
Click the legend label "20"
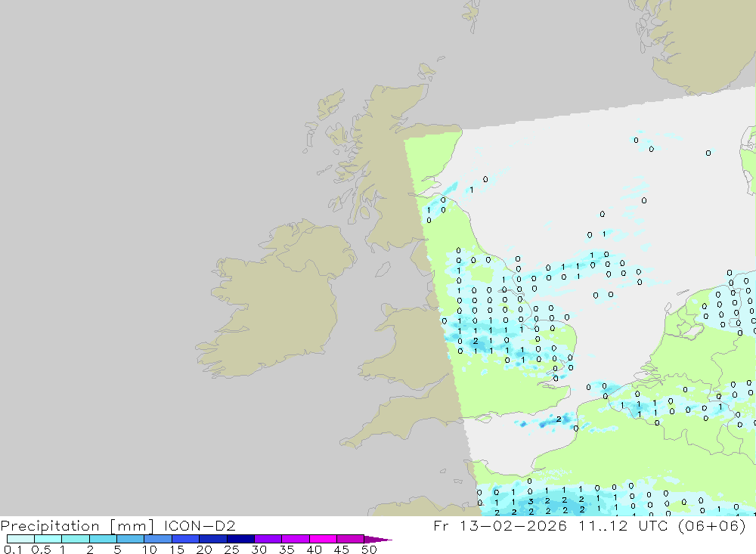204,549
